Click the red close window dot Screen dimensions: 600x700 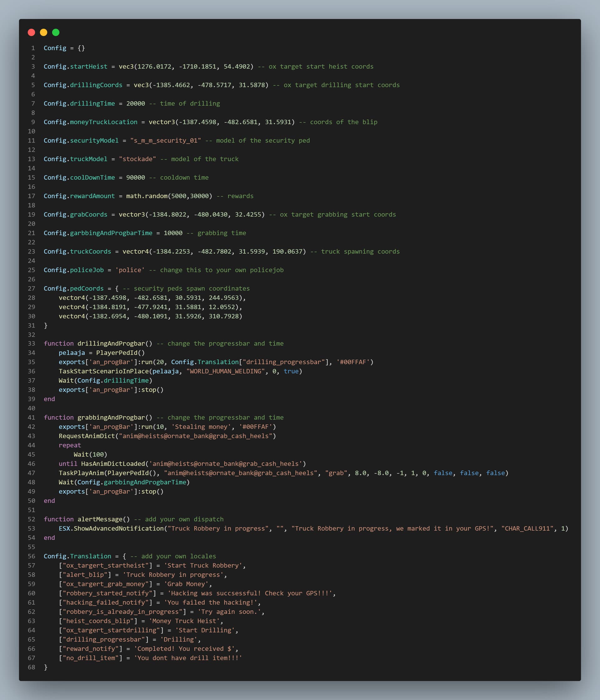click(32, 32)
